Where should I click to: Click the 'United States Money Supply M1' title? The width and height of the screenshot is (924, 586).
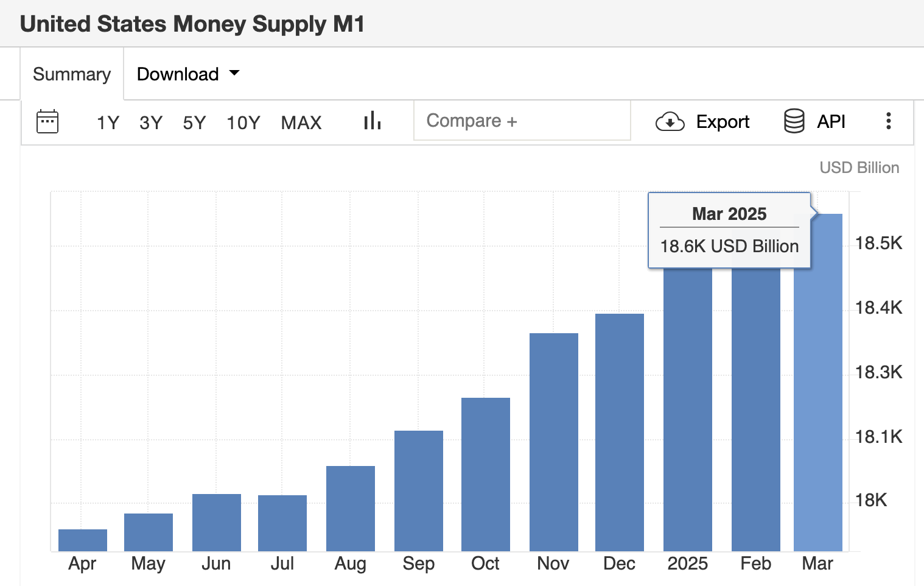click(192, 24)
